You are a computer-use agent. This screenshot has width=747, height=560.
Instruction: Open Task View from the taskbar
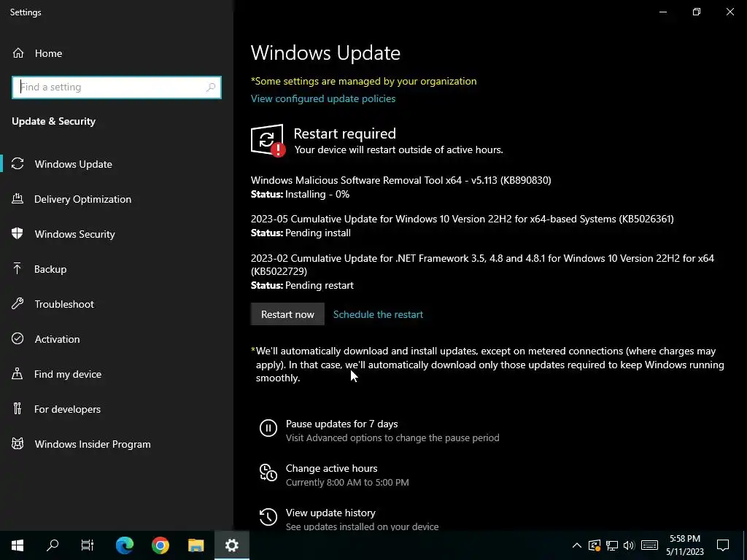pos(88,545)
